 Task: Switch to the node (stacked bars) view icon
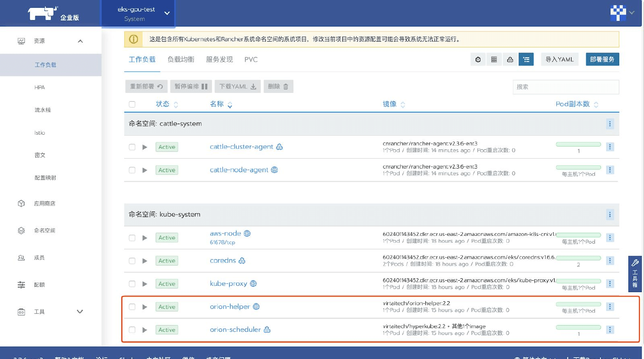click(494, 60)
